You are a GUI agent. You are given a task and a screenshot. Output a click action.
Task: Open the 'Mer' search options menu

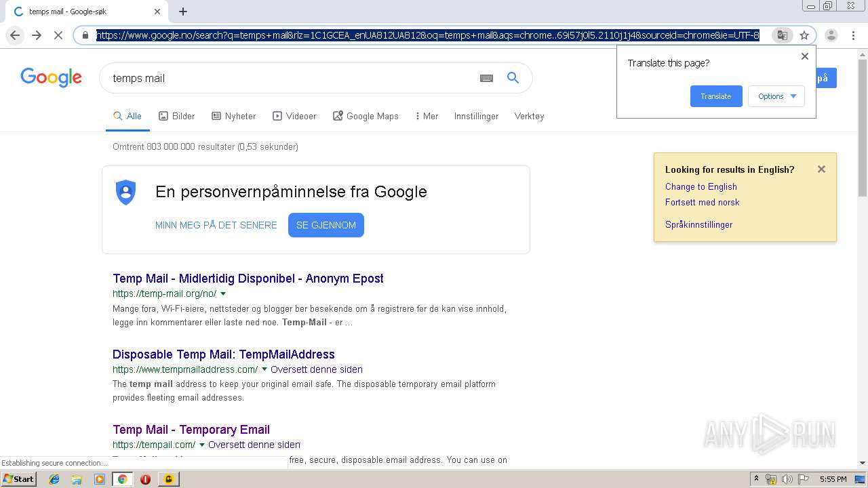(427, 116)
